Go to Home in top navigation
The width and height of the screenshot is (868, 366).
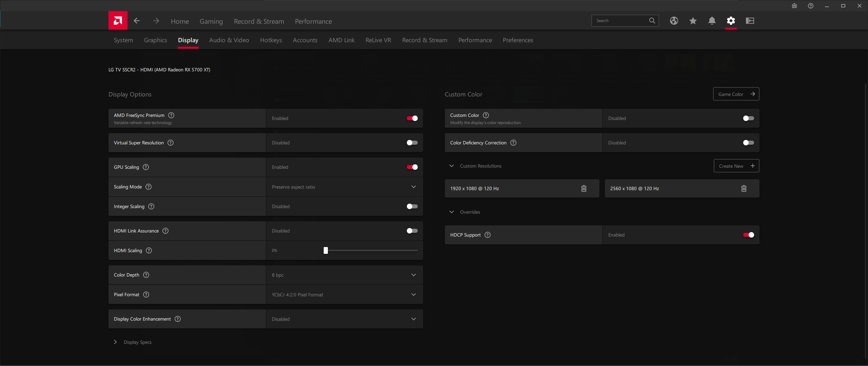point(180,21)
